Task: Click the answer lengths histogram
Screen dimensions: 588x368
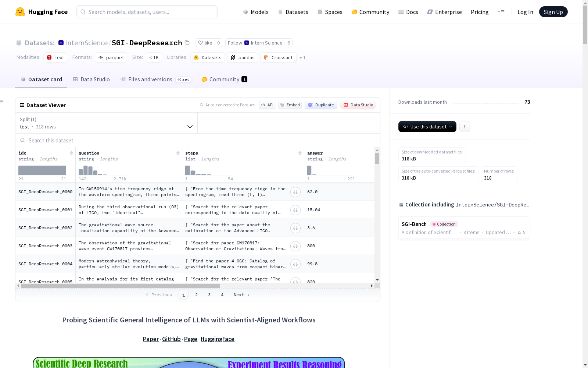Action: pyautogui.click(x=331, y=170)
